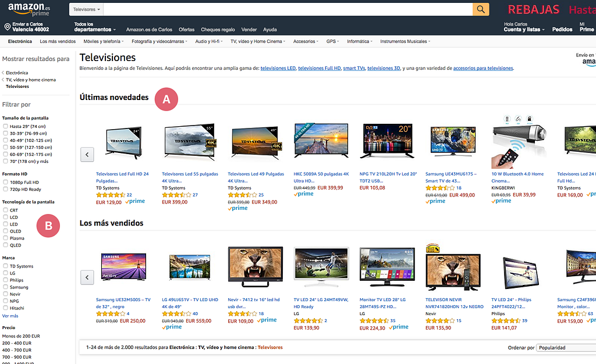Click inside the search text field

click(288, 9)
